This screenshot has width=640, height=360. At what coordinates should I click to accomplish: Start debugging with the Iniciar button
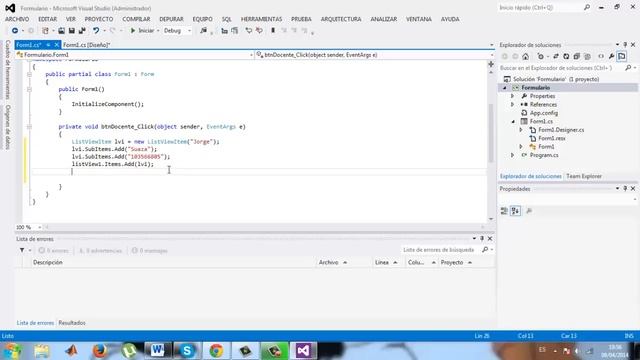pos(142,31)
